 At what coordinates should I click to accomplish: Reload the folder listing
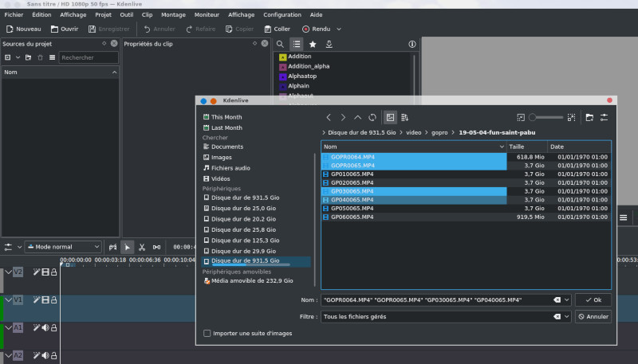click(372, 117)
